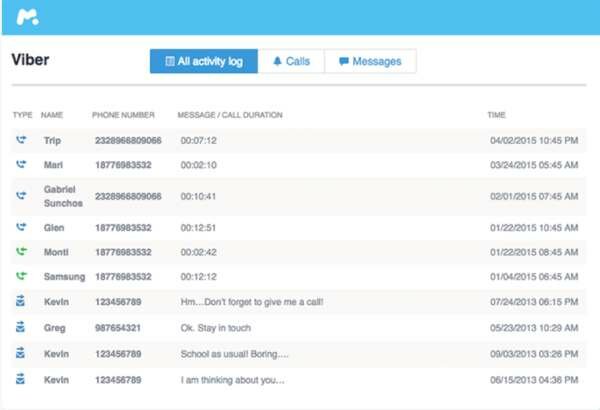Select the name Gabriel Sunchos
This screenshot has height=410, width=600.
coord(63,196)
